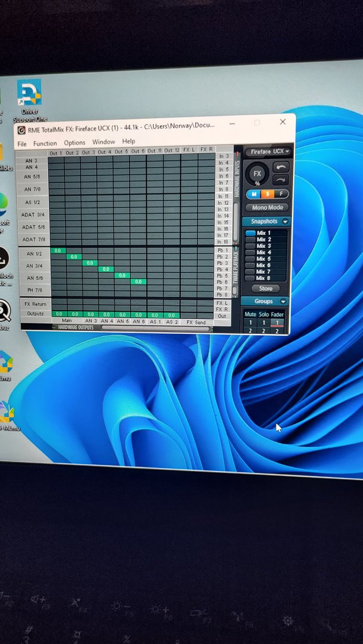Click the FX percent knob

257,174
